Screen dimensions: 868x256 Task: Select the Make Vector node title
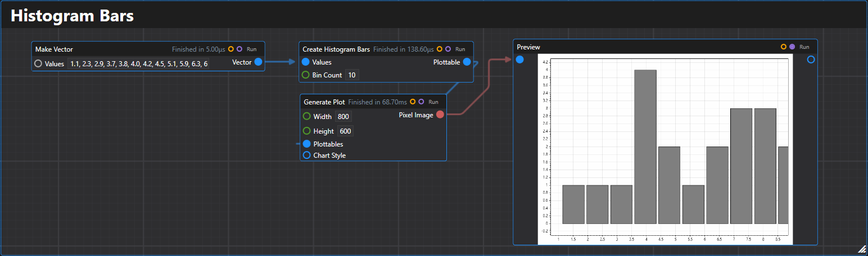coord(54,49)
